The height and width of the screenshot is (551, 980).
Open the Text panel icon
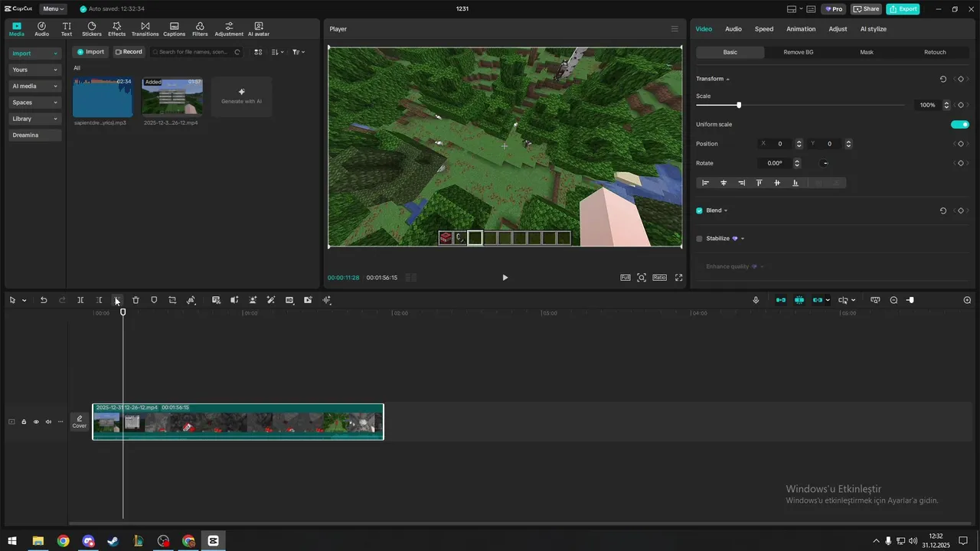67,29
